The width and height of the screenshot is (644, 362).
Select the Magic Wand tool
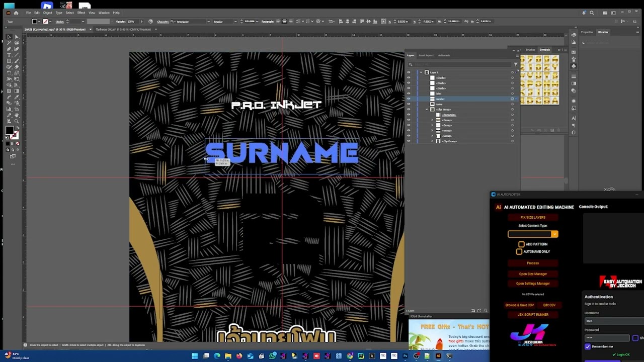pyautogui.click(x=9, y=43)
